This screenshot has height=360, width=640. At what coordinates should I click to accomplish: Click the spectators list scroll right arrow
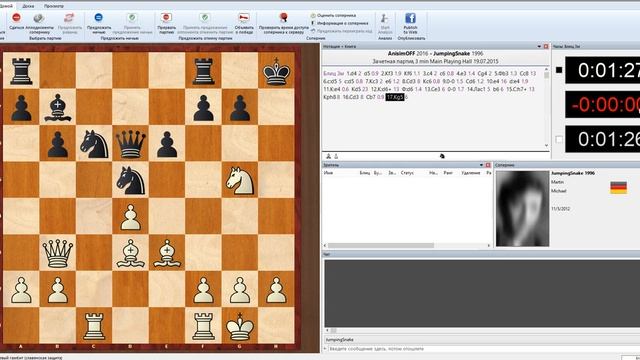[x=489, y=246]
